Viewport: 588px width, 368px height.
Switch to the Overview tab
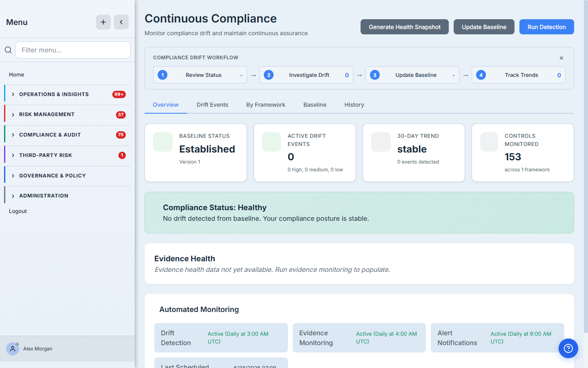click(166, 105)
